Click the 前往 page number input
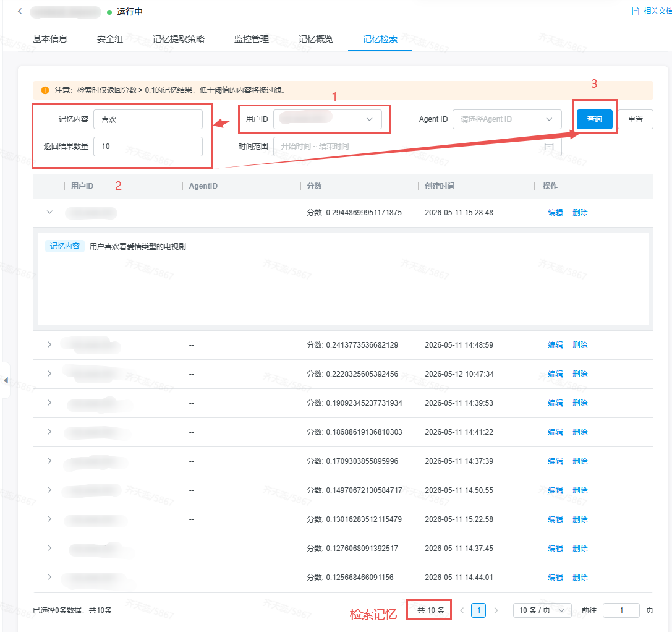 point(621,610)
